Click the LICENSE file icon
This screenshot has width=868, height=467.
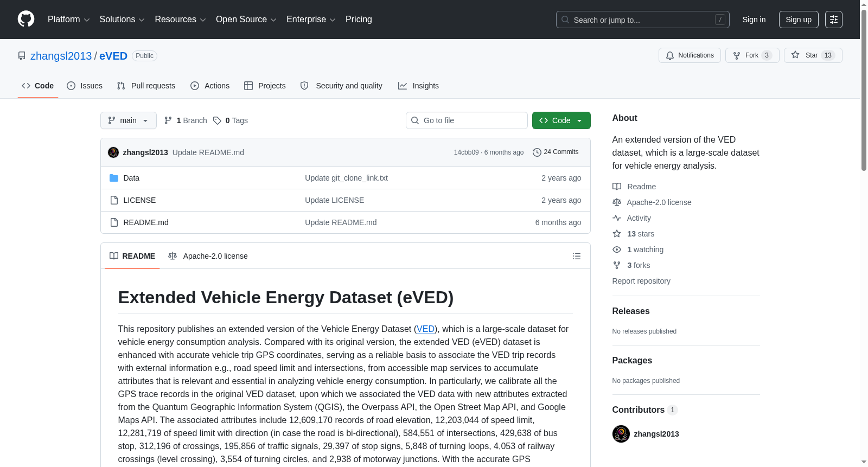(114, 200)
